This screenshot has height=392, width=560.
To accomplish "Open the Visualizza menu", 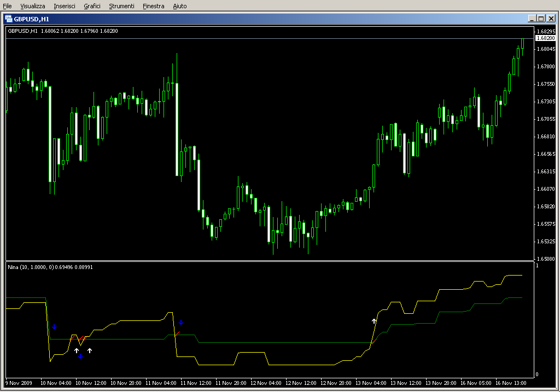I will [32, 6].
